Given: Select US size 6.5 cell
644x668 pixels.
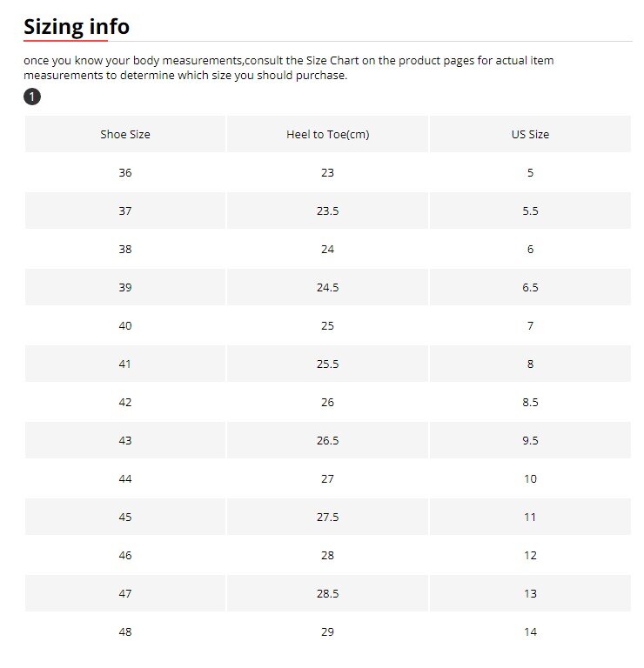Looking at the screenshot, I should tap(530, 288).
